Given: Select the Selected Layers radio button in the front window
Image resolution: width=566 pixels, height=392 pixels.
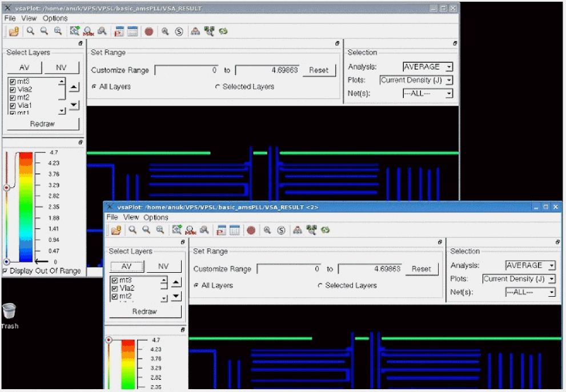Looking at the screenshot, I should (x=320, y=285).
